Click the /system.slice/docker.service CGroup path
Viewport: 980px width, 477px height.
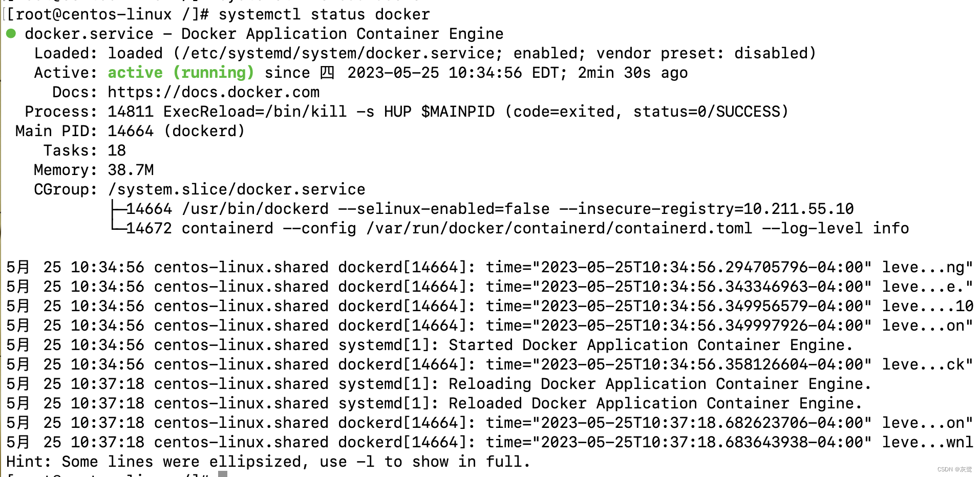(237, 189)
